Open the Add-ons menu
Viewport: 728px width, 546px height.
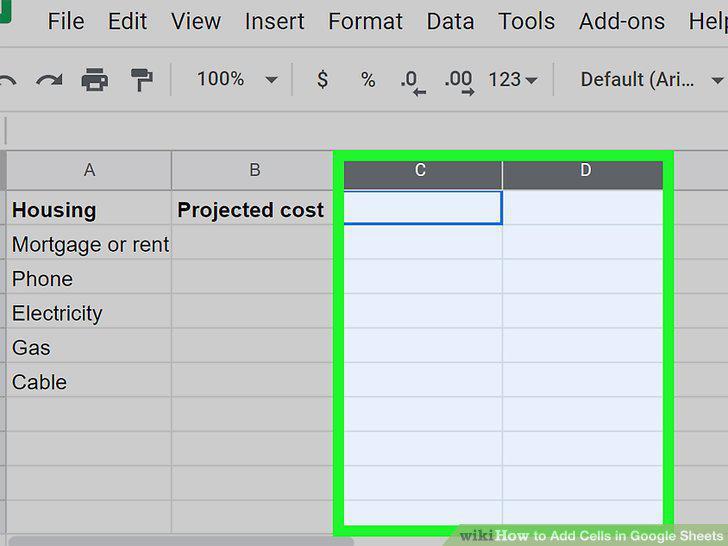tap(622, 21)
